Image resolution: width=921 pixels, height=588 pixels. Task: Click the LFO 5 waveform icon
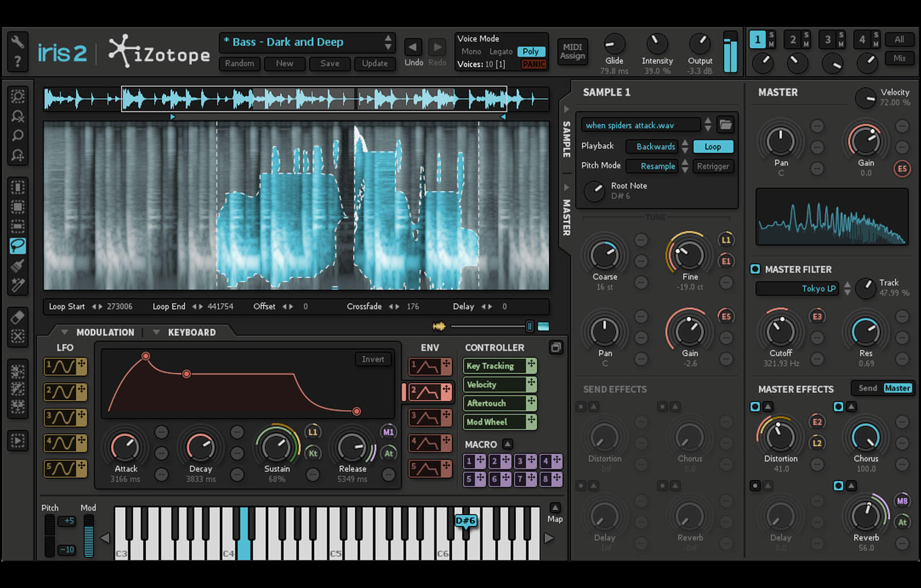[x=61, y=468]
